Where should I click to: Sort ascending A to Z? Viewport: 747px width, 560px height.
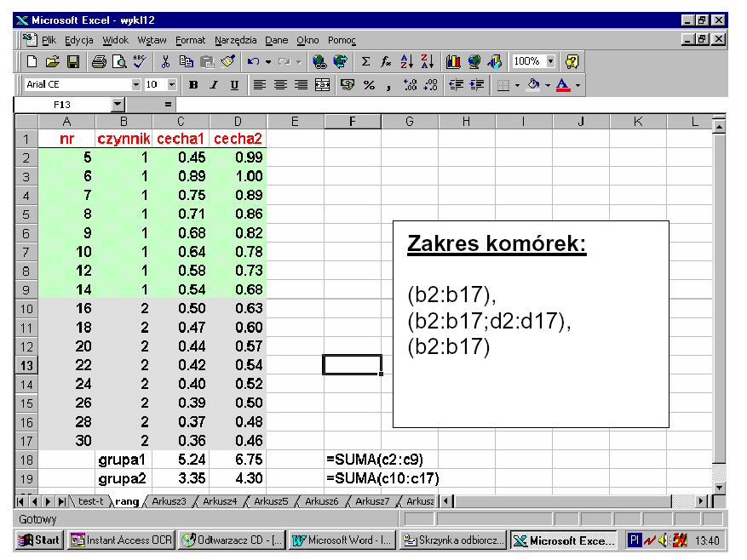pos(407,61)
